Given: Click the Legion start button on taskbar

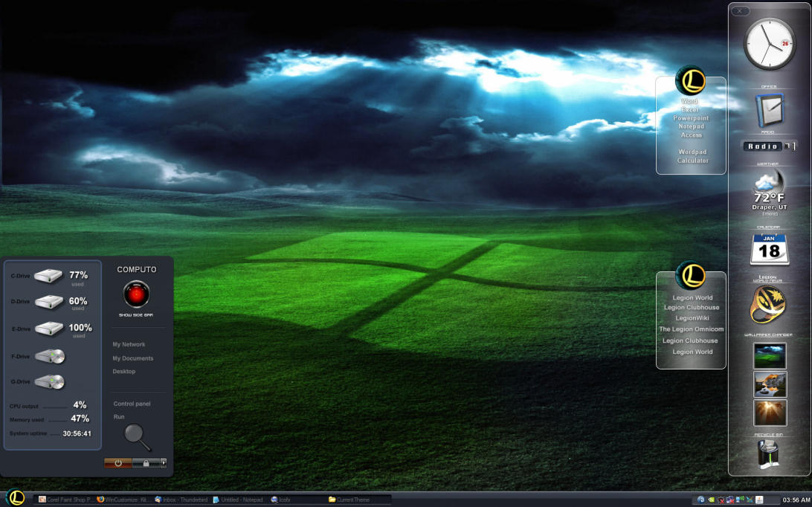Looking at the screenshot, I should tap(16, 497).
